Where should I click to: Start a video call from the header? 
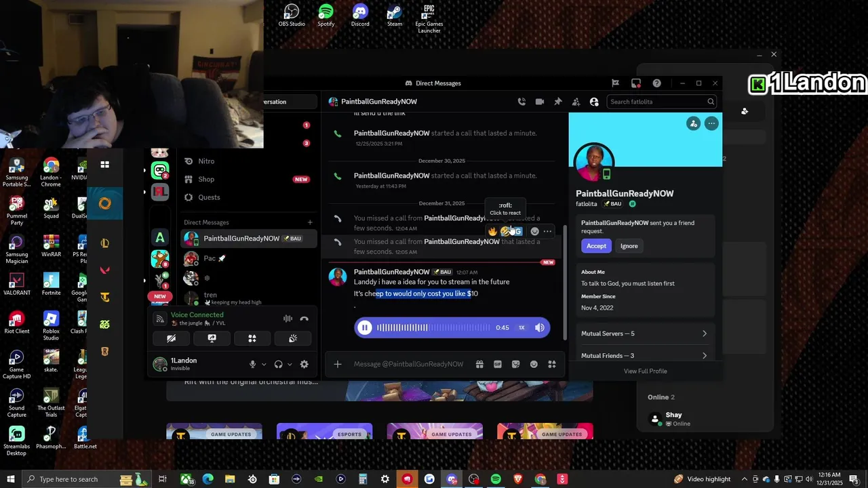pyautogui.click(x=540, y=102)
